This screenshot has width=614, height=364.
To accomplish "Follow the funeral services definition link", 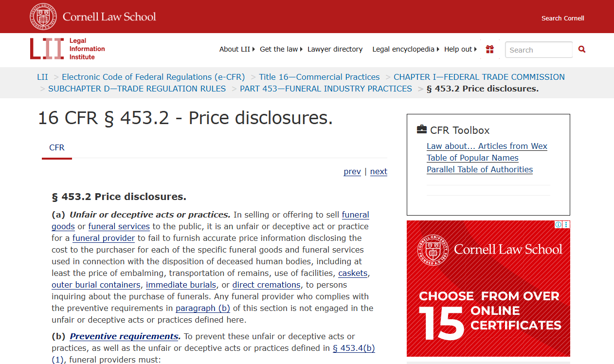I will pos(119,226).
